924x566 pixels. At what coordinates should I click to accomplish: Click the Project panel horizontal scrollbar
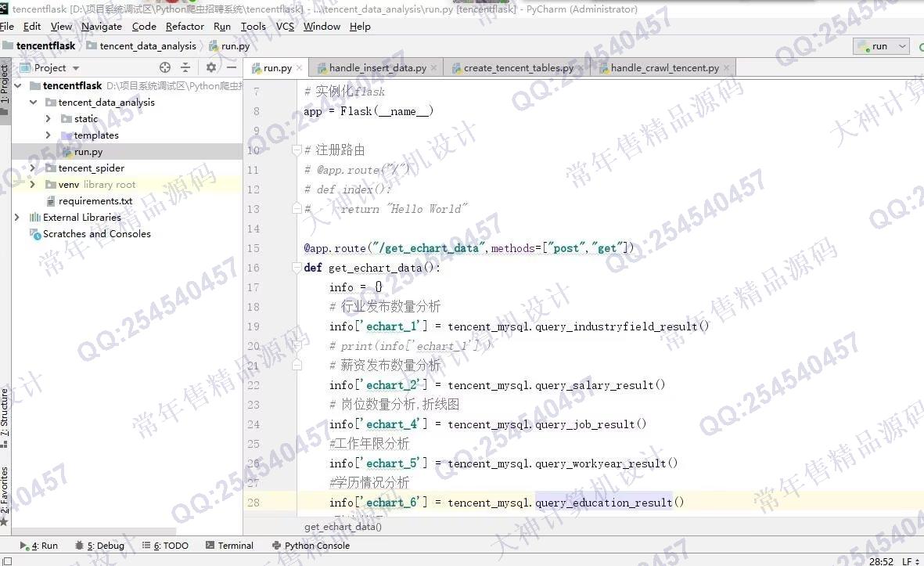tap(95, 532)
